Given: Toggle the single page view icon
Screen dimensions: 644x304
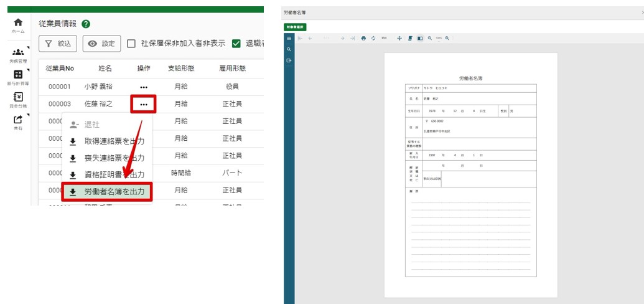Looking at the screenshot, I should click(420, 38).
